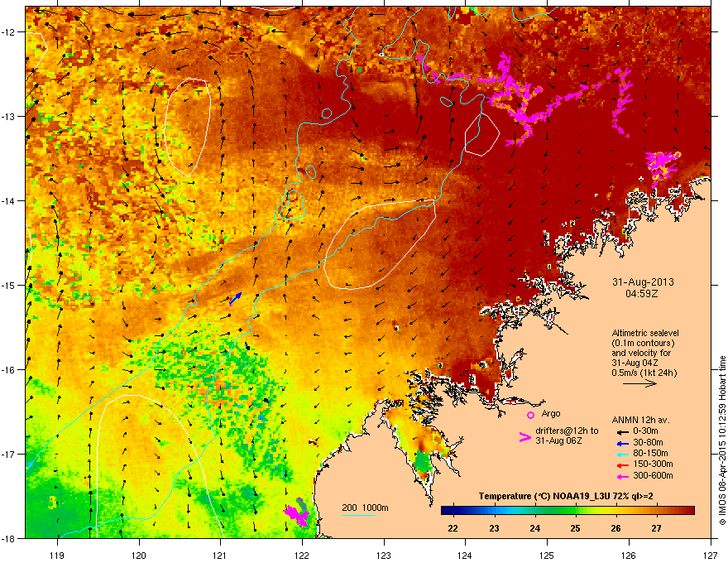Click the latitude label -17
Screen dimensions: 728x563
pyautogui.click(x=9, y=455)
